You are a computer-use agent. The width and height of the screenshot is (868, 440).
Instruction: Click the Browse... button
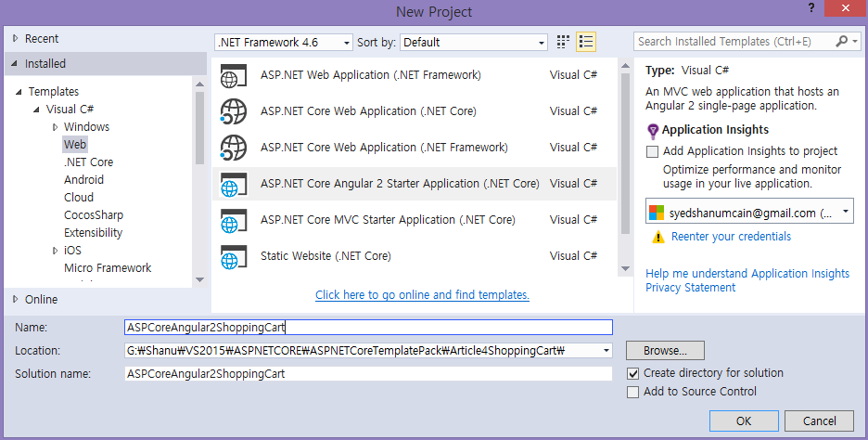coord(665,351)
